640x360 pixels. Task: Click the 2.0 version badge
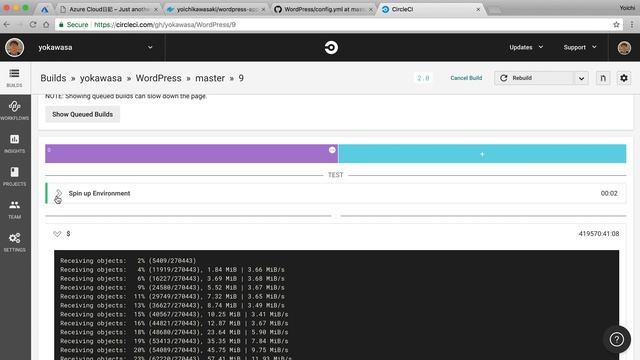[x=423, y=78]
